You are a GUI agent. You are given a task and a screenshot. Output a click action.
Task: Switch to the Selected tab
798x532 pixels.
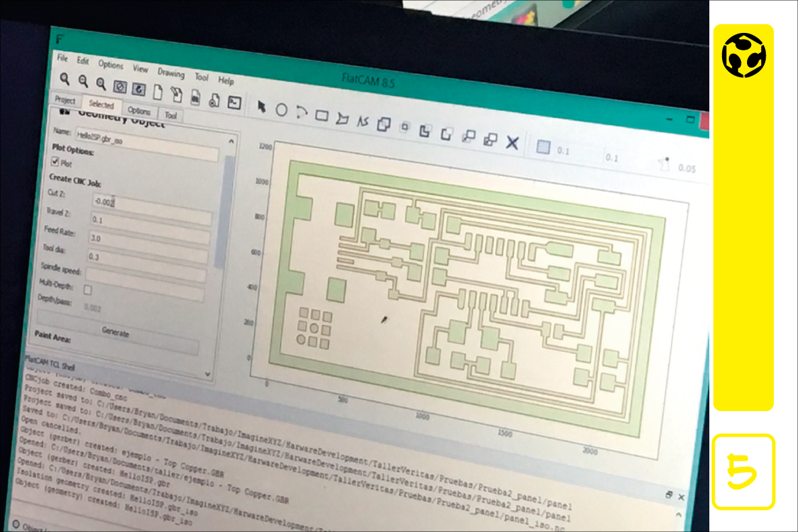point(101,104)
